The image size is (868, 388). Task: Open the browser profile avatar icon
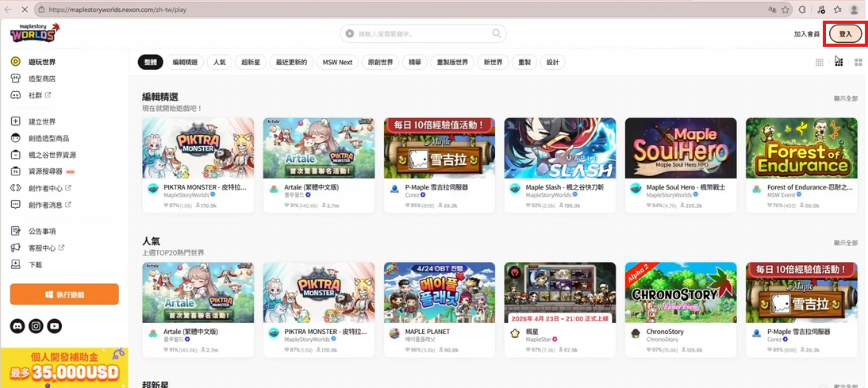[x=855, y=10]
